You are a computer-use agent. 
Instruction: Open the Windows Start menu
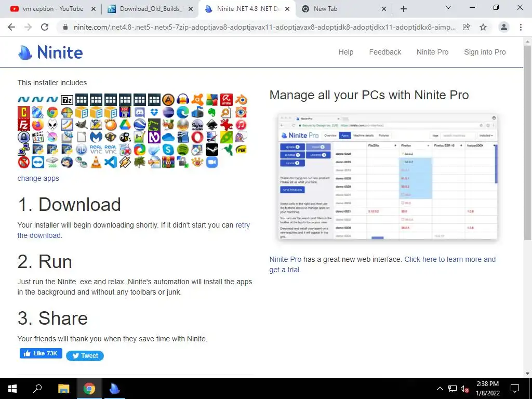point(12,389)
